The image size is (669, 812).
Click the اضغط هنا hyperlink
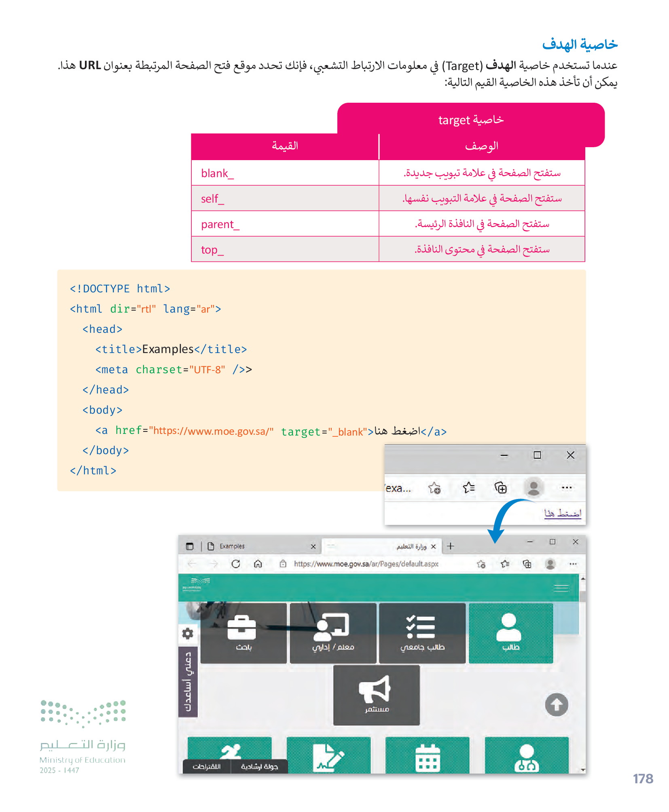(x=562, y=513)
